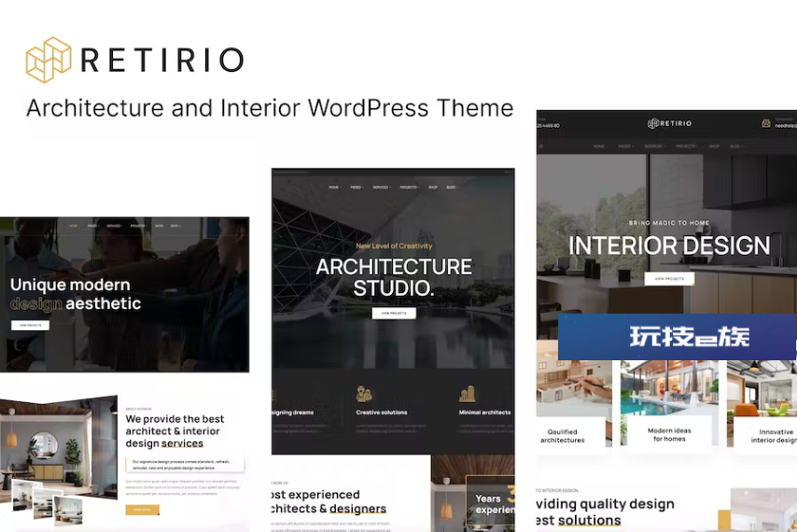The image size is (797, 532).
Task: Select gold HOME item in Unique modern mockup
Action: click(x=73, y=226)
